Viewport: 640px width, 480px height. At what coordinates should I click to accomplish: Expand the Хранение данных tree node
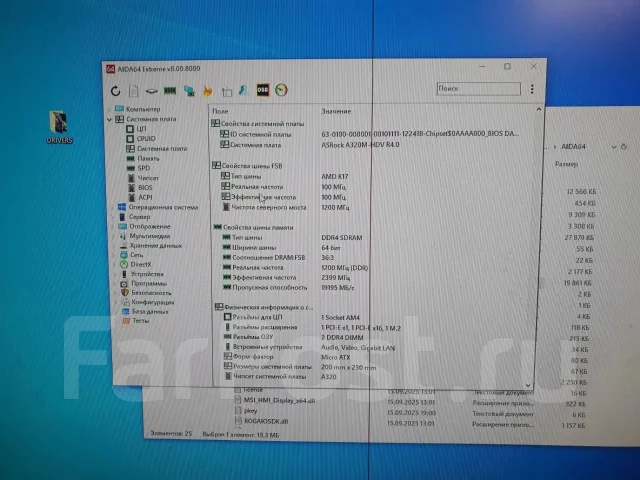[x=114, y=246]
